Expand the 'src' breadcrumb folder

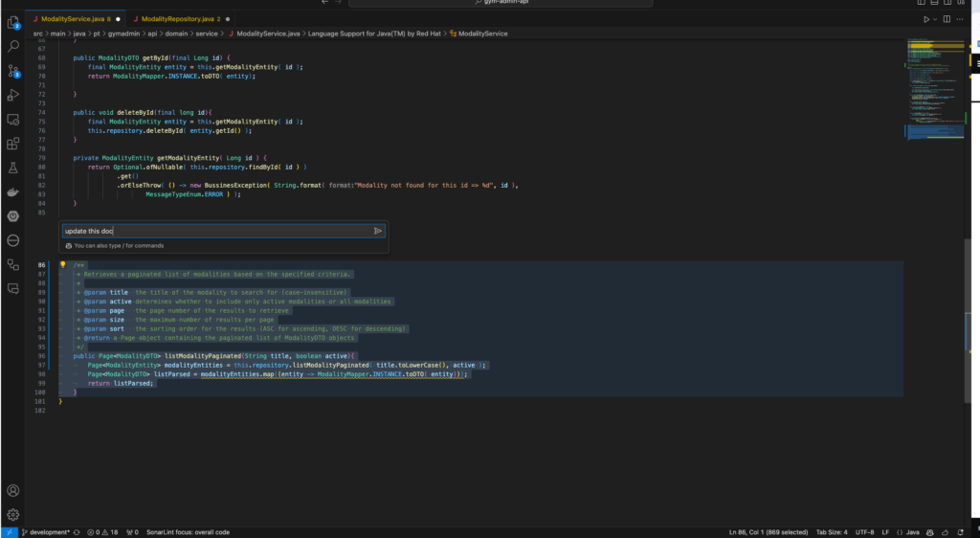[38, 34]
